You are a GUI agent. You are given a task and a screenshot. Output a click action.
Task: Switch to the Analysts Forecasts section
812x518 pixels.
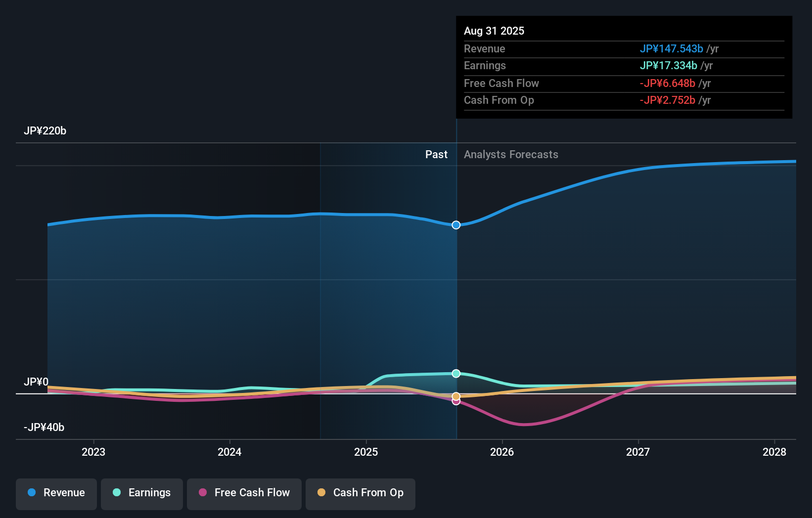click(511, 154)
